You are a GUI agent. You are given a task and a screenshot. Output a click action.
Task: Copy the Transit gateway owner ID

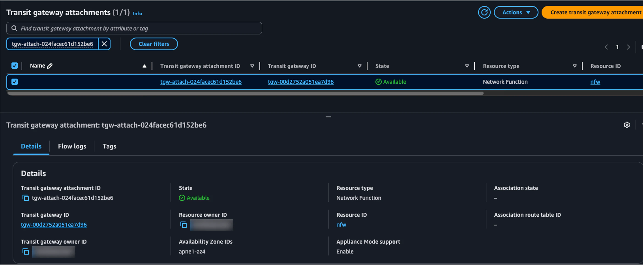click(25, 252)
